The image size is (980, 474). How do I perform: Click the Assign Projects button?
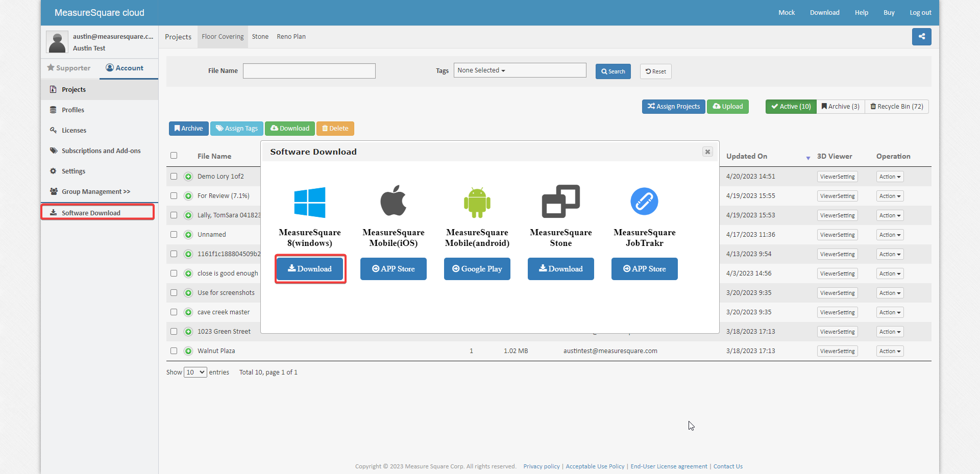(x=674, y=107)
